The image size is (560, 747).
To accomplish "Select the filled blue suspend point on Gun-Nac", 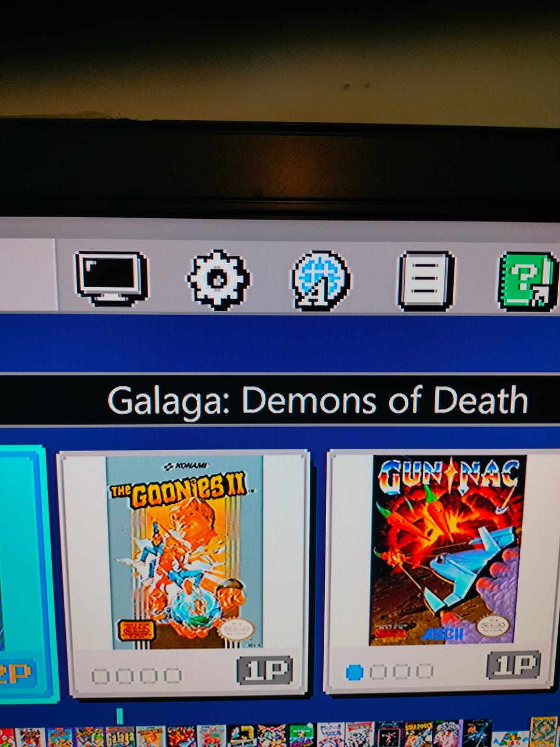I will coord(354,672).
